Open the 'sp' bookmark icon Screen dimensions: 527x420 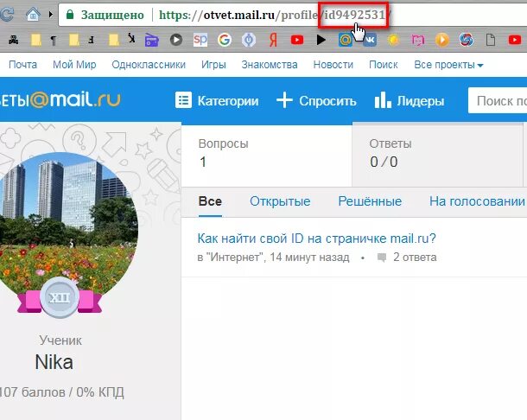coord(200,40)
